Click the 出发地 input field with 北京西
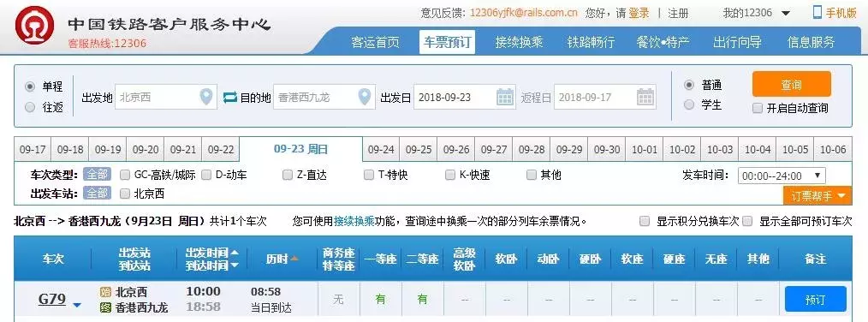 coord(165,98)
